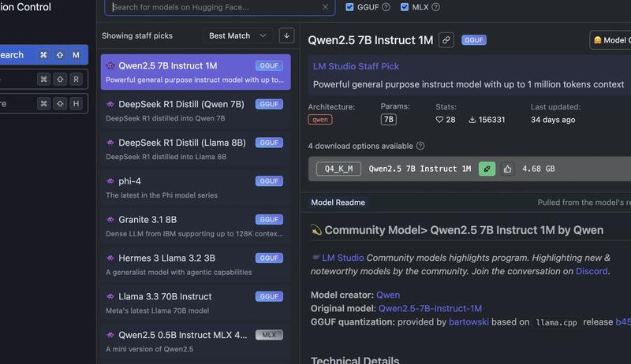The height and width of the screenshot is (364, 631).
Task: Copy link icon beside the Qwen2.5 title
Action: (446, 40)
